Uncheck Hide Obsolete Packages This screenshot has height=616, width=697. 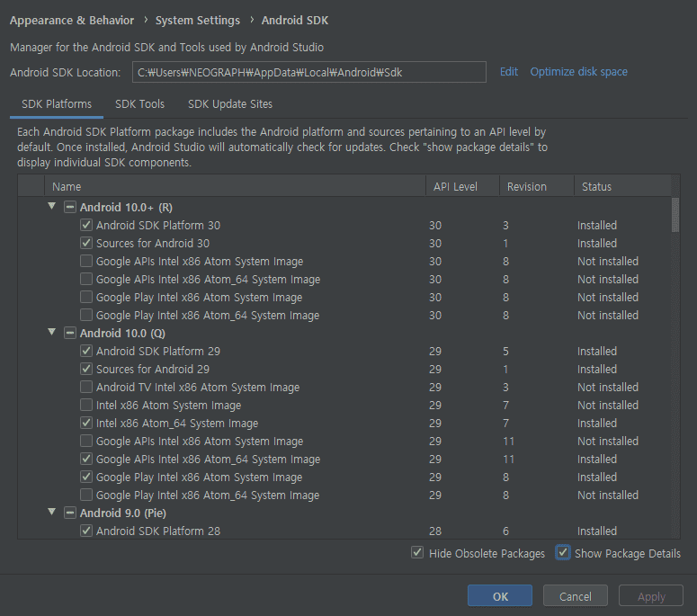[417, 552]
